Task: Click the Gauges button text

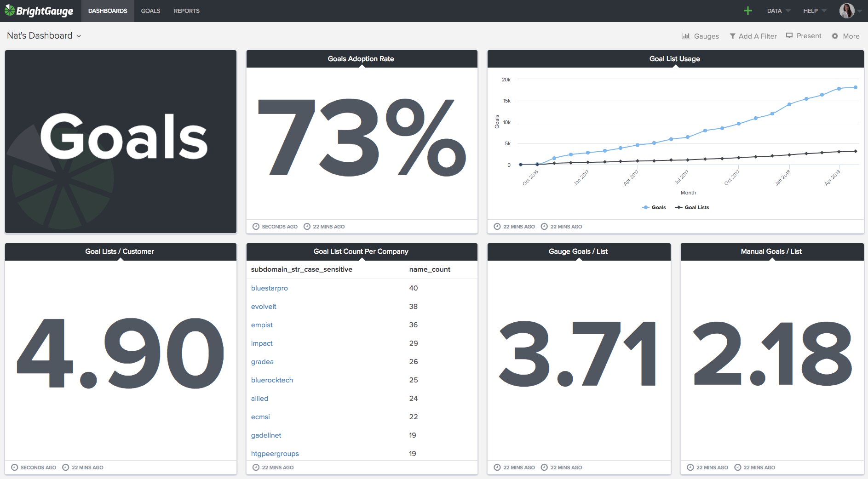Action: [x=706, y=36]
